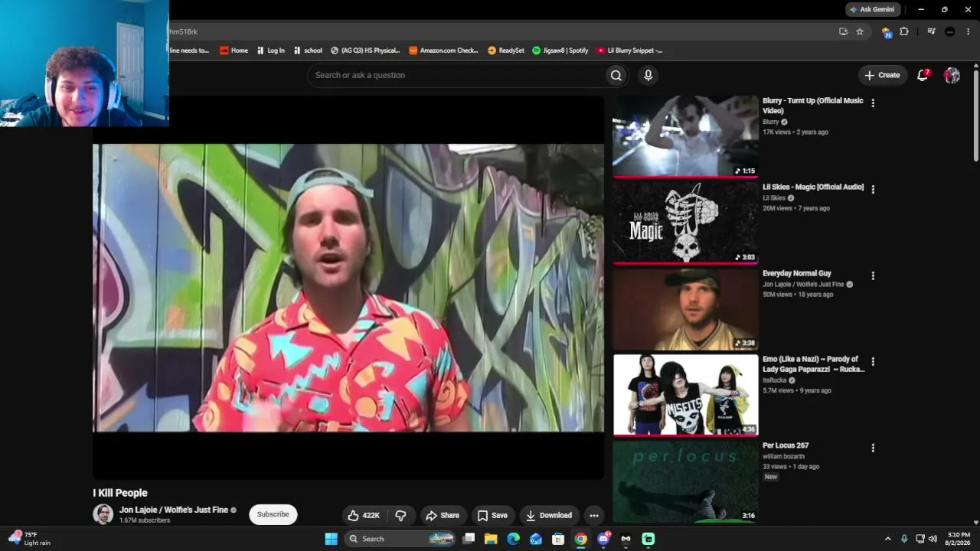This screenshot has width=980, height=551.
Task: Open options menu for Per Locus 267
Action: coord(873,448)
